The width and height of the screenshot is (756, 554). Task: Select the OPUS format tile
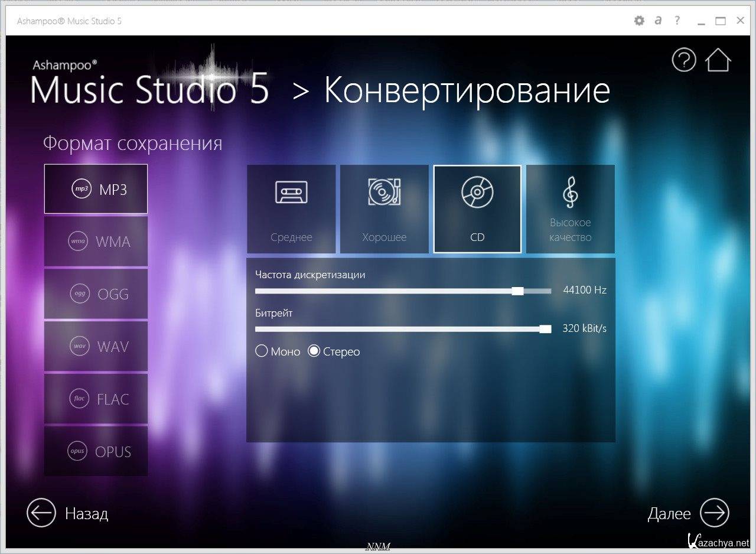[x=96, y=451]
